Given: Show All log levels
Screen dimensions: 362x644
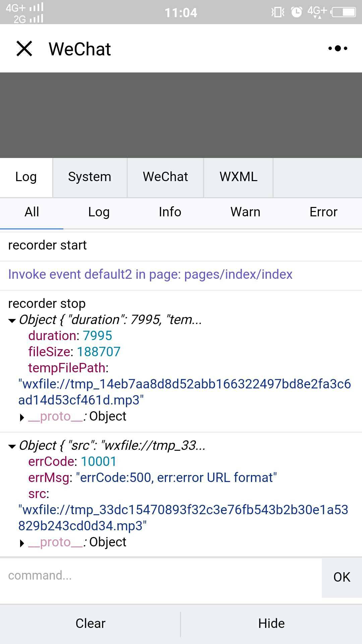Looking at the screenshot, I should (x=32, y=212).
